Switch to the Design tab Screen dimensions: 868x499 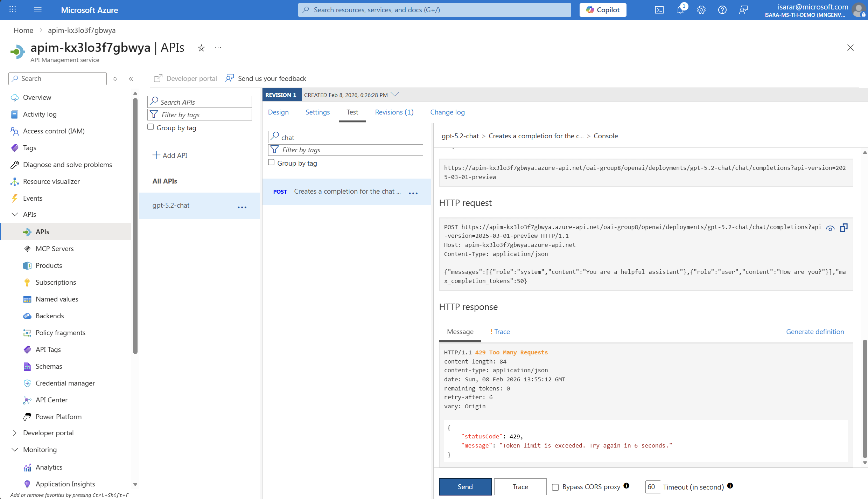tap(278, 112)
